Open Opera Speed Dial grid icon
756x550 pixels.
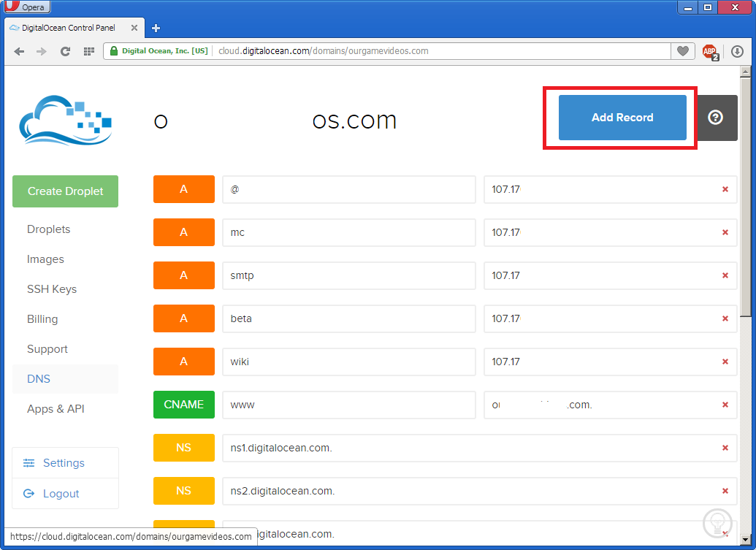pos(88,51)
